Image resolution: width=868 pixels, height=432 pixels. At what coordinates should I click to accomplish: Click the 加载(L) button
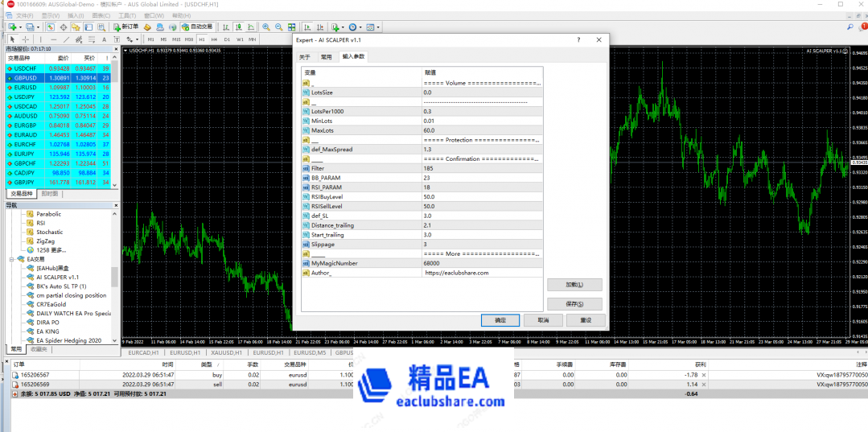point(574,285)
